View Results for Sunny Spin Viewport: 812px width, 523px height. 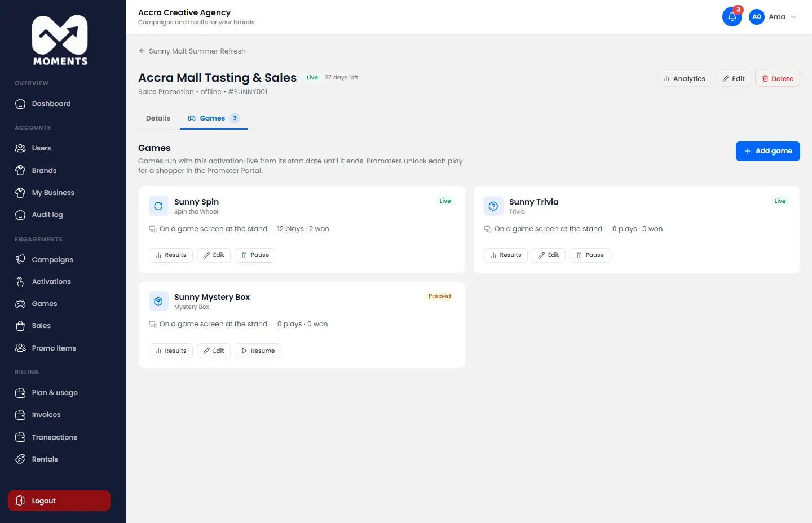[x=171, y=255]
